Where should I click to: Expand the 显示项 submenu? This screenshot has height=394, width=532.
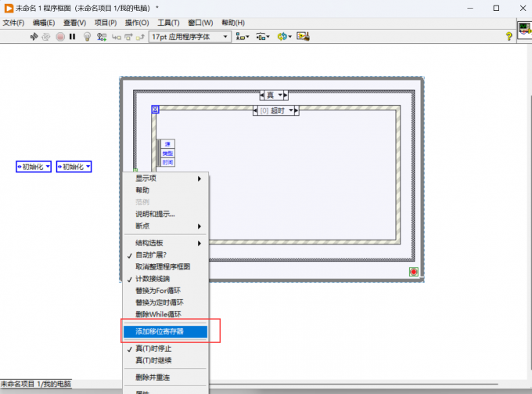166,179
